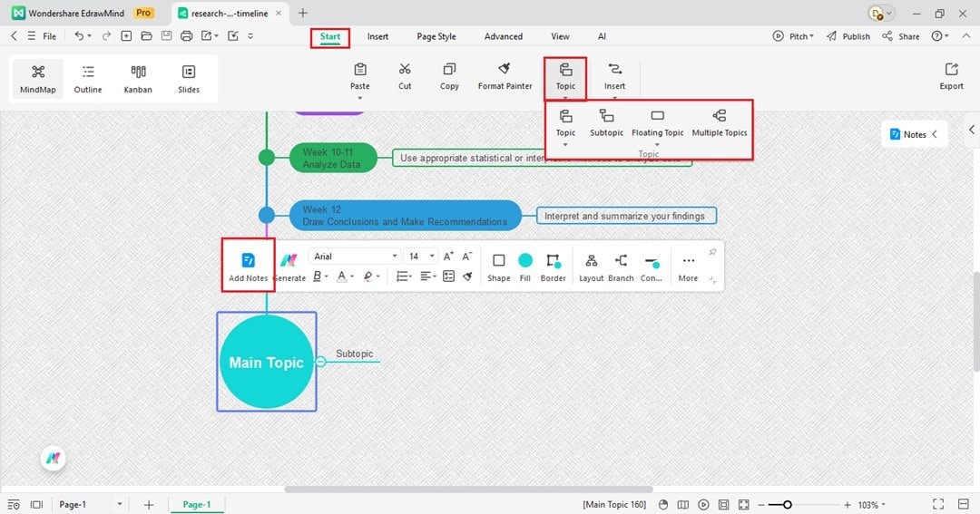The height and width of the screenshot is (514, 980).
Task: Select the Page-1 sheet tab
Action: tap(197, 504)
